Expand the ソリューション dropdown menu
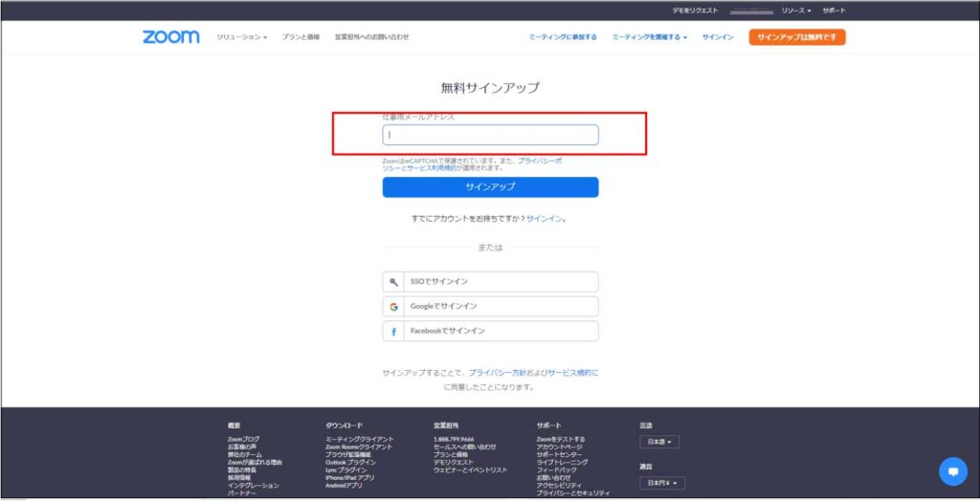Viewport: 980px width, 501px height. [x=241, y=37]
